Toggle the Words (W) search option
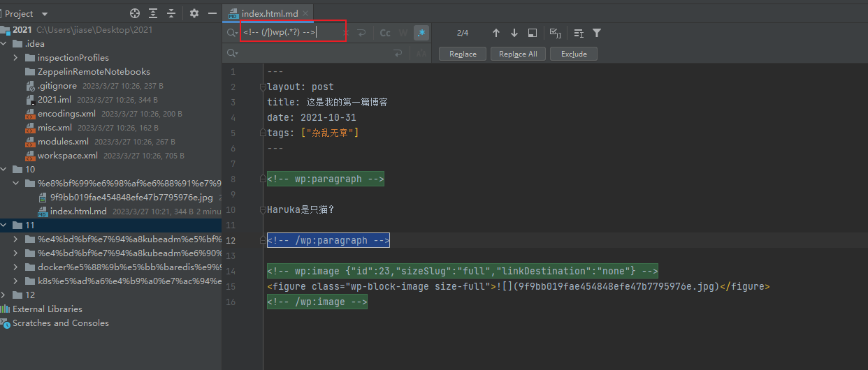 [403, 33]
